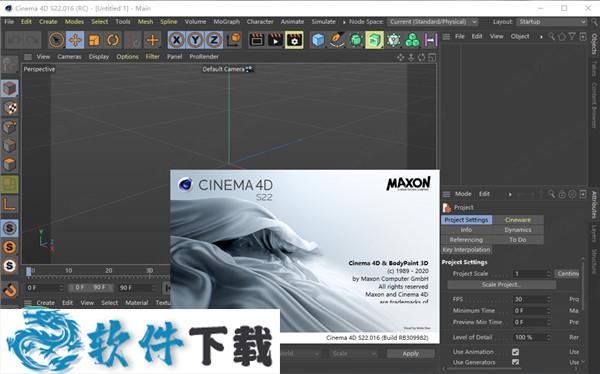The height and width of the screenshot is (374, 600).
Task: Open Layout Startup dropdown
Action: coord(551,22)
